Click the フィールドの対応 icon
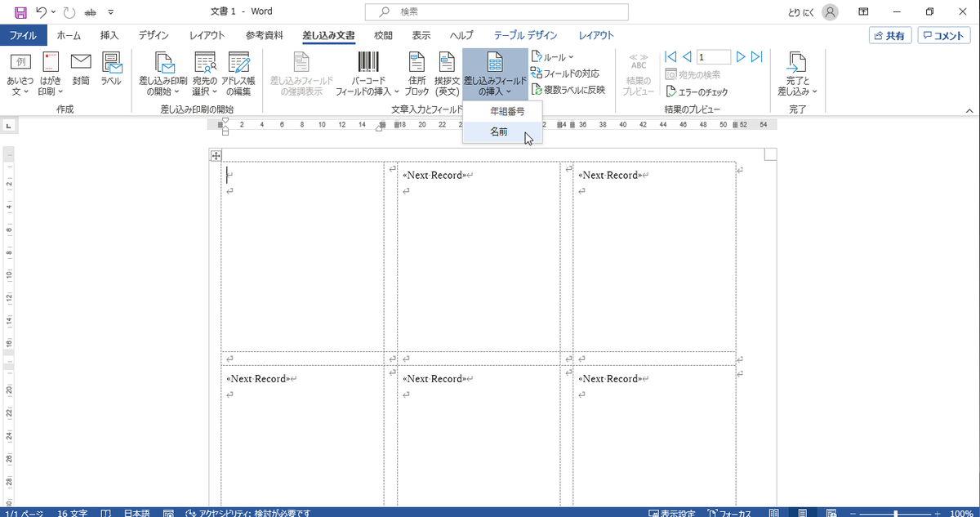This screenshot has height=517, width=980. pos(570,73)
